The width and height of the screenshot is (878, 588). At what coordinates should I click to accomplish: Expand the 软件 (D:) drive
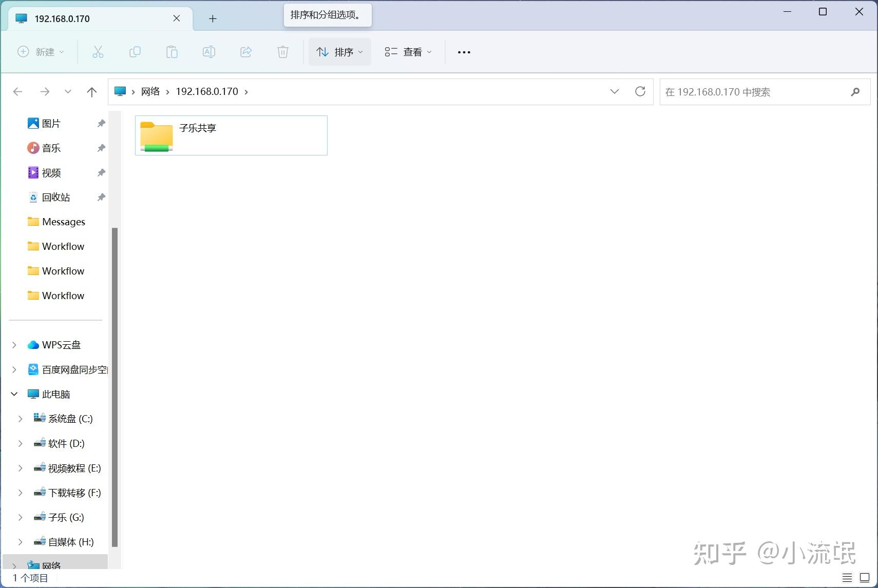click(21, 444)
